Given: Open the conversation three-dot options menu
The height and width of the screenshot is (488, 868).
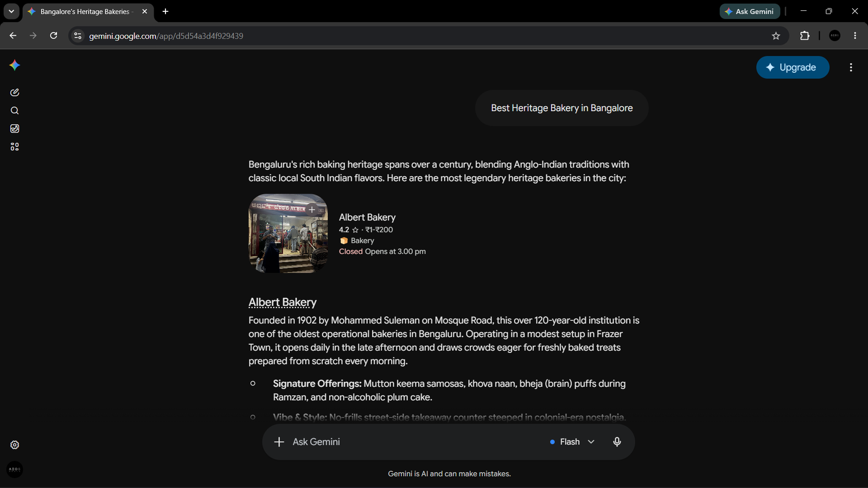Looking at the screenshot, I should tap(851, 67).
